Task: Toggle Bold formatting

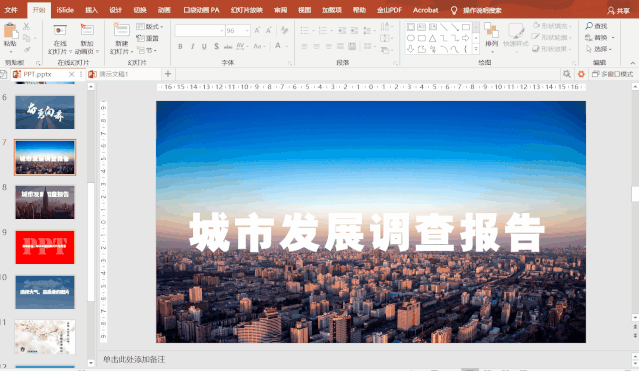Action: pyautogui.click(x=180, y=46)
